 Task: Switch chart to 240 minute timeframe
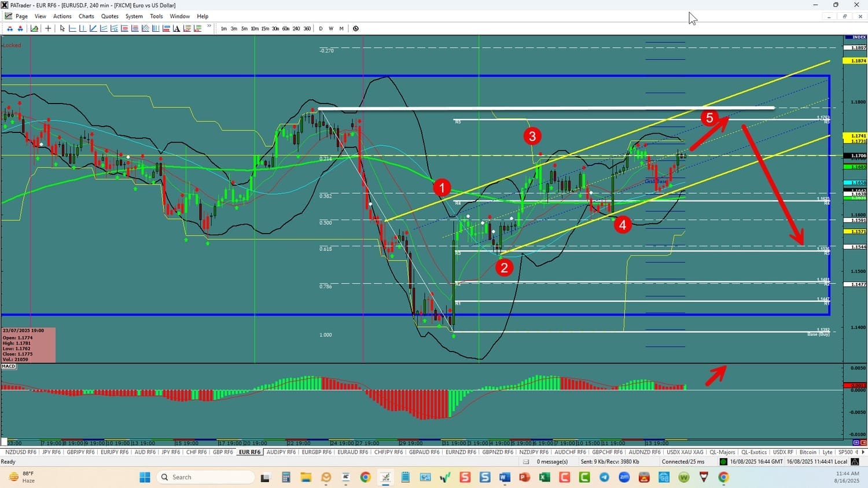click(x=296, y=28)
